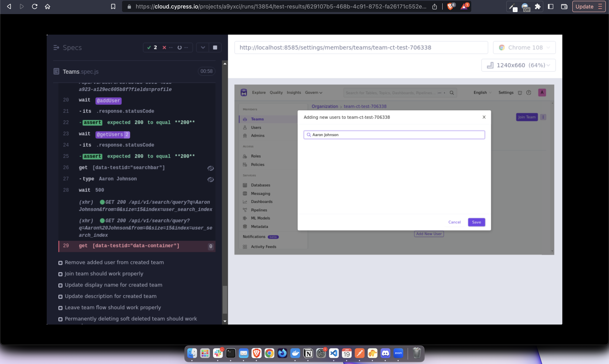Screen dimensions: 609x364
Task: Click the stop square button in Cypress header
Action: [215, 47]
